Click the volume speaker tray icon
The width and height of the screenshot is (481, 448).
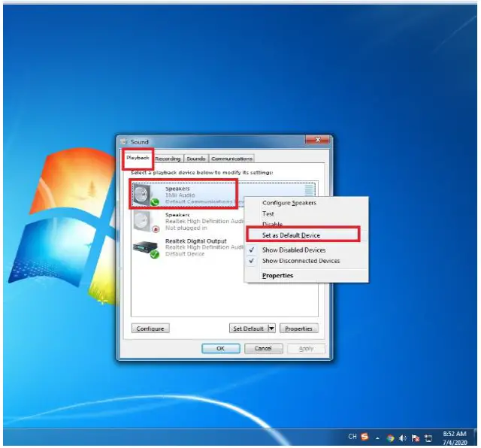click(403, 438)
